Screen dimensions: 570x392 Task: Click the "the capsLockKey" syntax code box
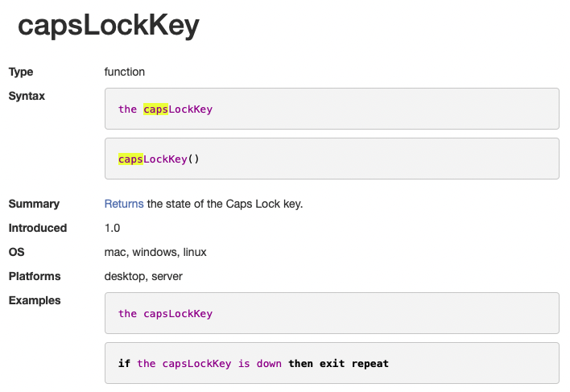332,109
